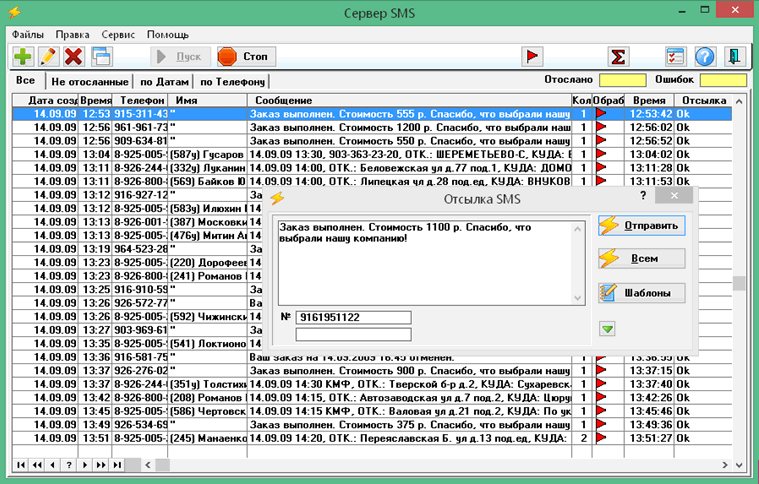Screen dimensions: 759x484
Task: Click table vertical scrollbar up arrow
Action: [739, 101]
